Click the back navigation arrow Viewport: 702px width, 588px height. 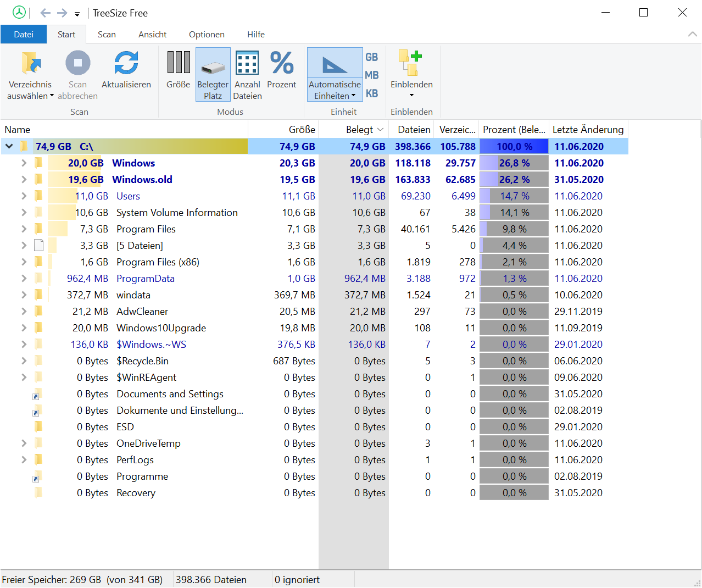point(46,13)
